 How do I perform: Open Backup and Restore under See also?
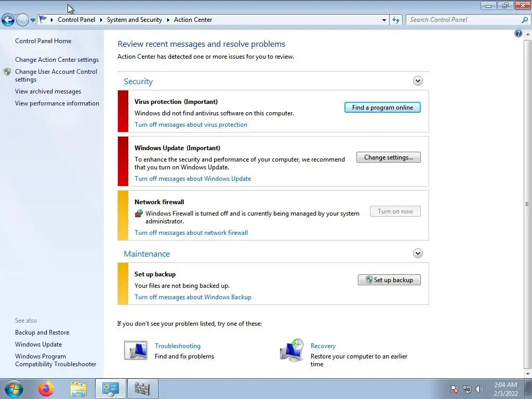tap(42, 332)
